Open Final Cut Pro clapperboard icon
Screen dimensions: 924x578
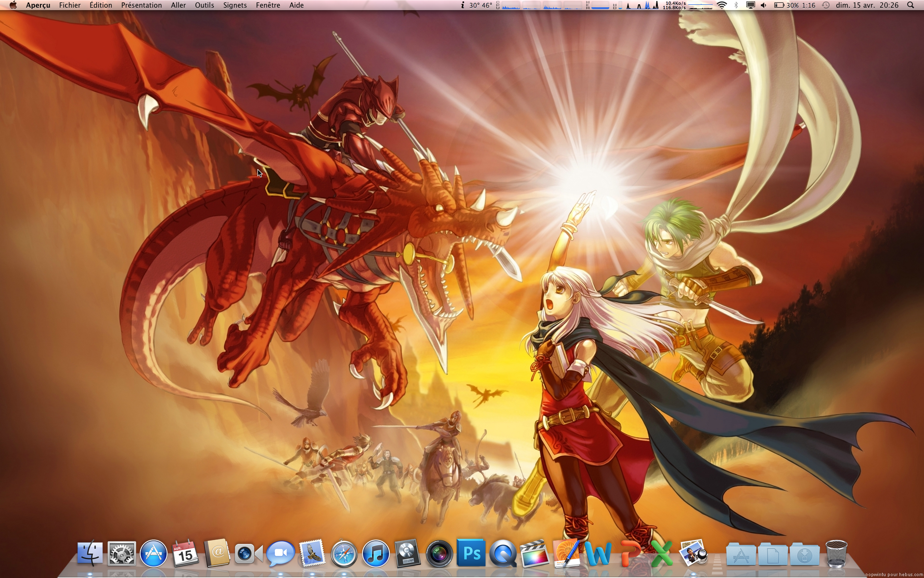tap(535, 553)
